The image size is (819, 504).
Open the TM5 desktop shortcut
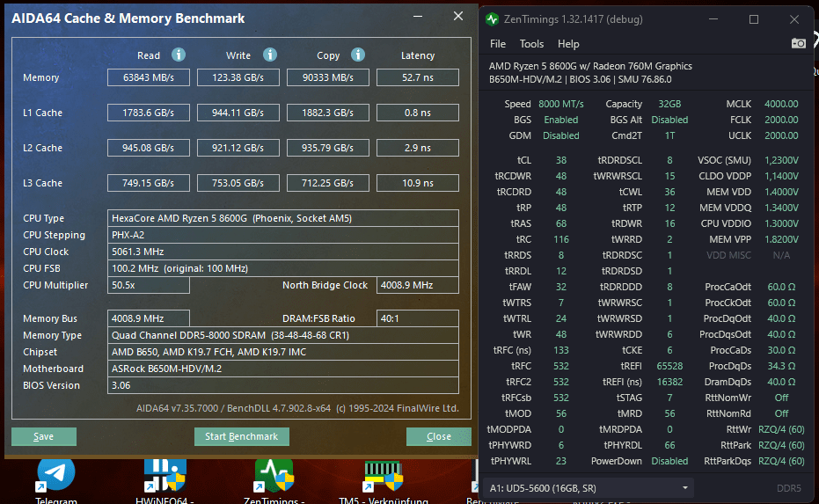(x=384, y=480)
